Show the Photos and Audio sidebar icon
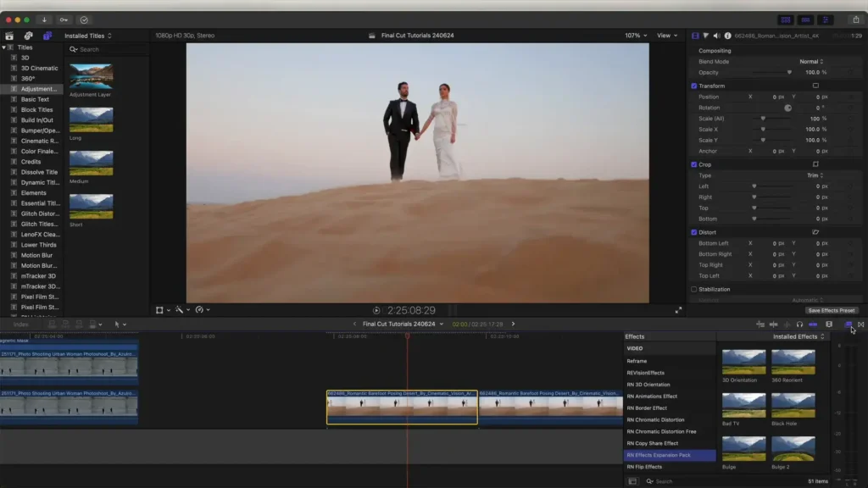The image size is (868, 488). pos(28,36)
